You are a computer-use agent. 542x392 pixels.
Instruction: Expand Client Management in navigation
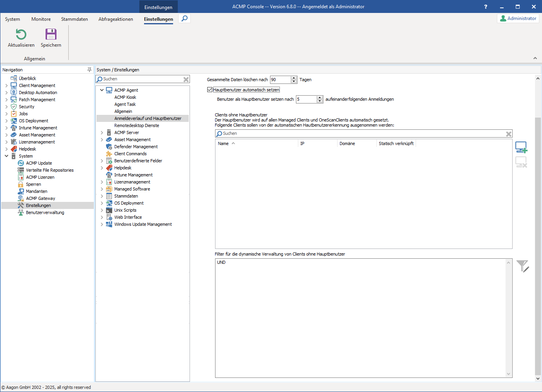coord(6,85)
